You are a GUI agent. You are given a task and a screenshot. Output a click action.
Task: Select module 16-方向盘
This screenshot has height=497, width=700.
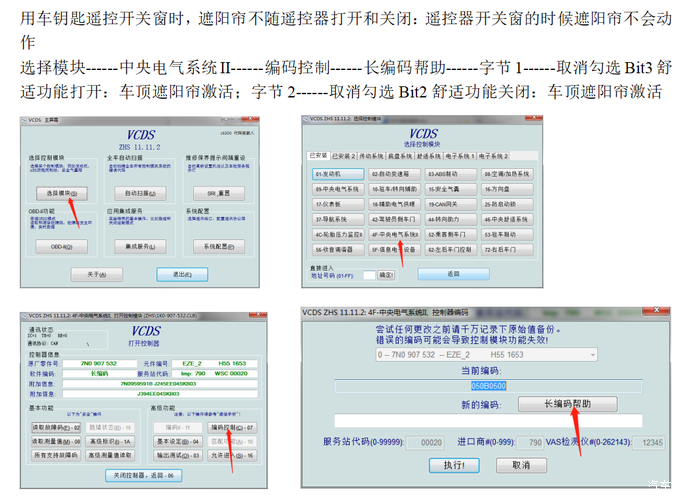(x=507, y=189)
